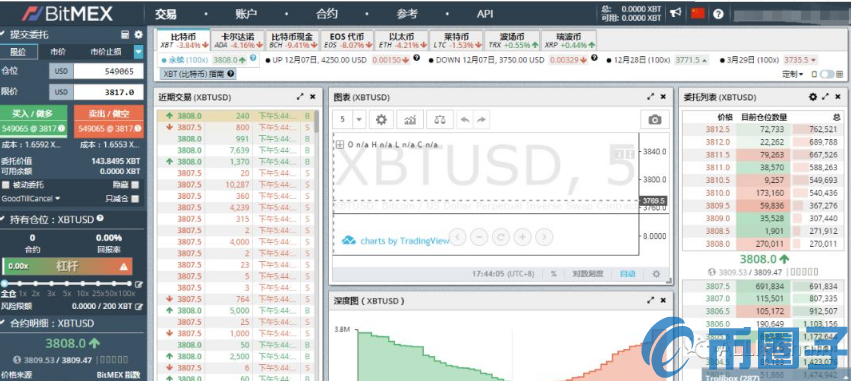Open the calculator icon in 提交委托 panel

125,35
